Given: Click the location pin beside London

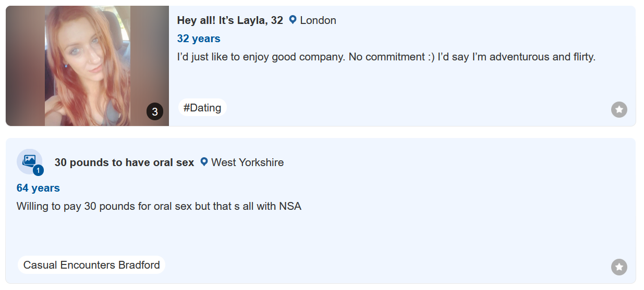Looking at the screenshot, I should click(293, 20).
